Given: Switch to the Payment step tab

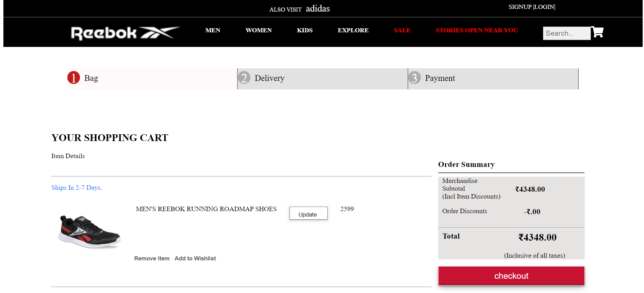Looking at the screenshot, I should click(493, 79).
